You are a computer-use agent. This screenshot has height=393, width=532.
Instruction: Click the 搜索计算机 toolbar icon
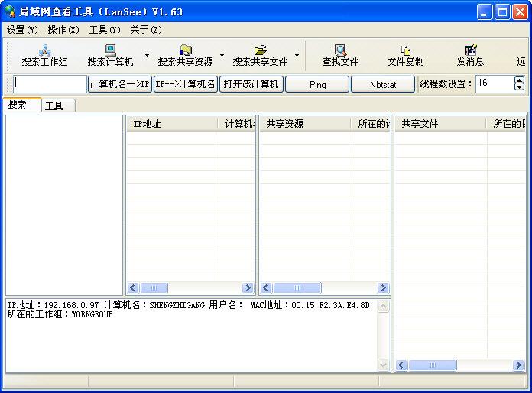[x=110, y=50]
